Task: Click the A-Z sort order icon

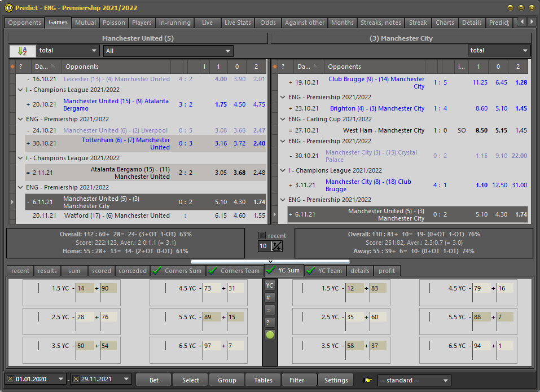Action: [x=22, y=51]
